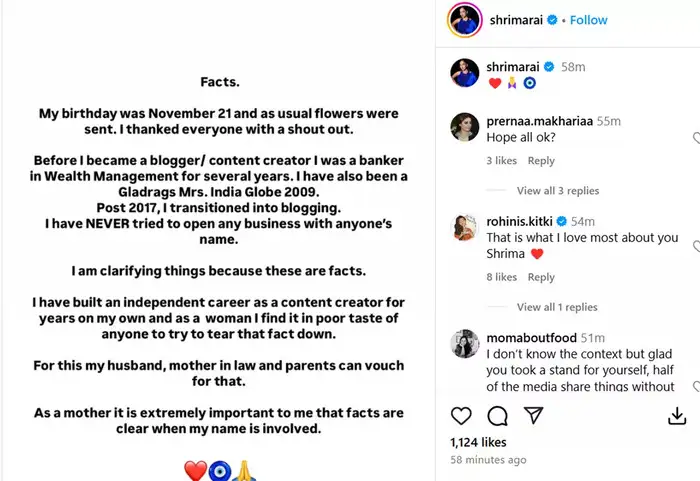Reply to rohinis.kitki's comment
This screenshot has height=481, width=700.
(x=541, y=277)
